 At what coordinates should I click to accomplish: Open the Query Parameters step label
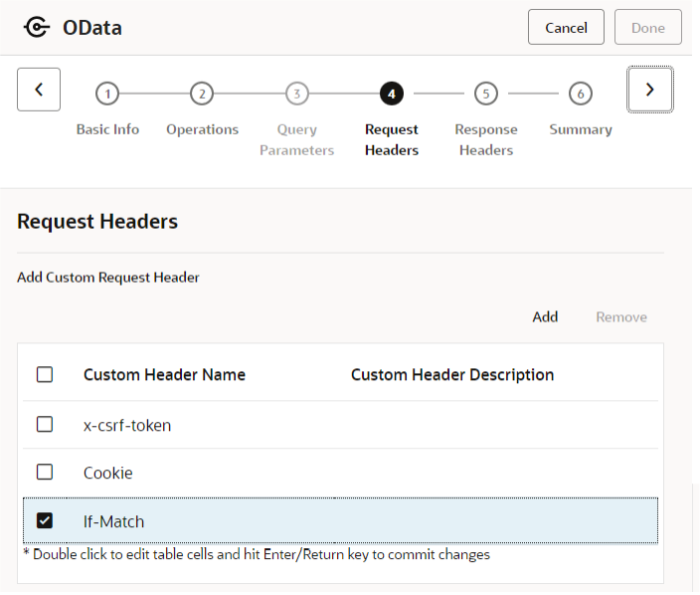tap(297, 140)
